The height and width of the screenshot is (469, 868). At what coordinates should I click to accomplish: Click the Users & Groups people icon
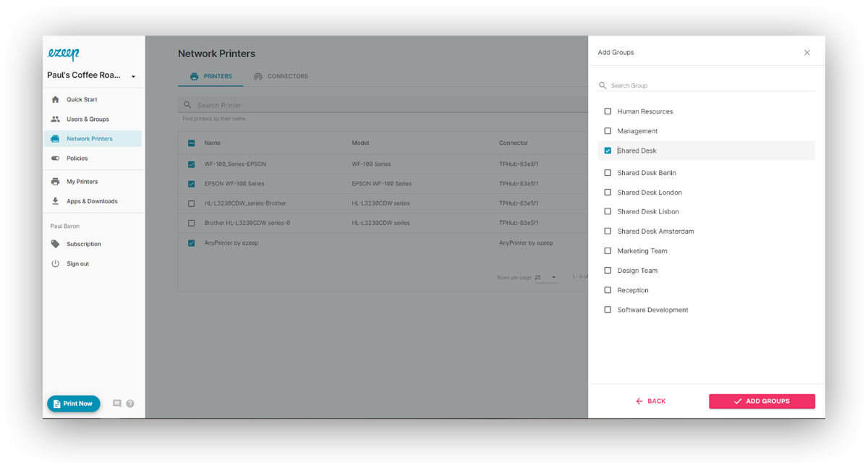coord(56,119)
